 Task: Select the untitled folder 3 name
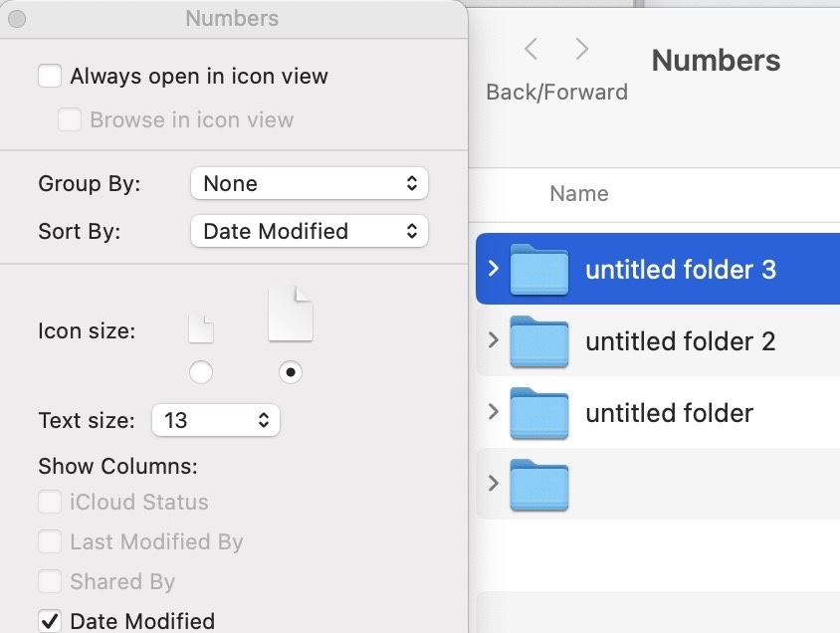[x=681, y=270]
